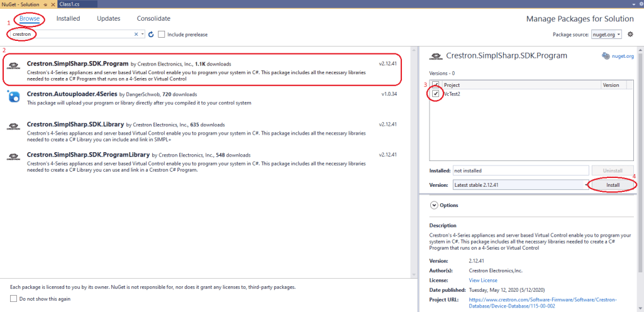Click the Crestron.SimplSharp.SDK.Library package logo
The image size is (644, 312).
13,126
